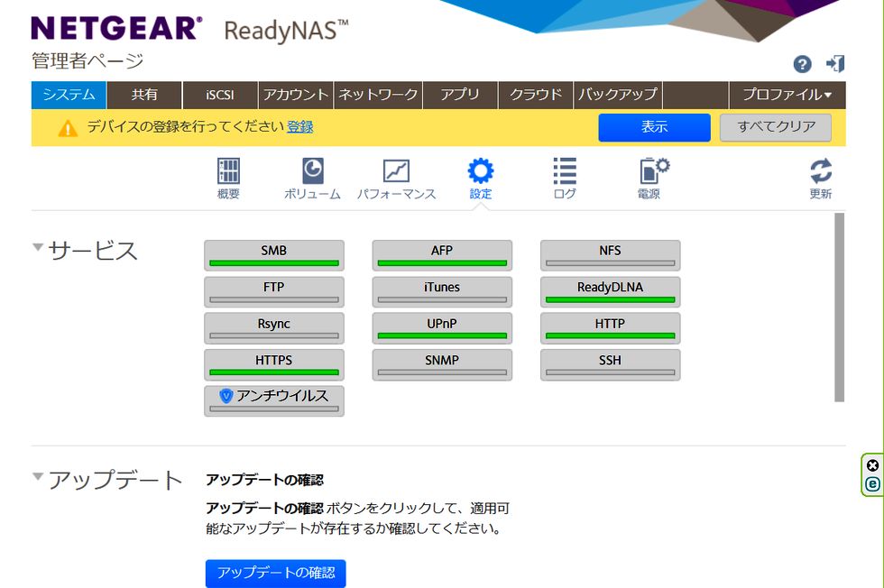
Task: Collapse the サービス section
Action: (38, 247)
